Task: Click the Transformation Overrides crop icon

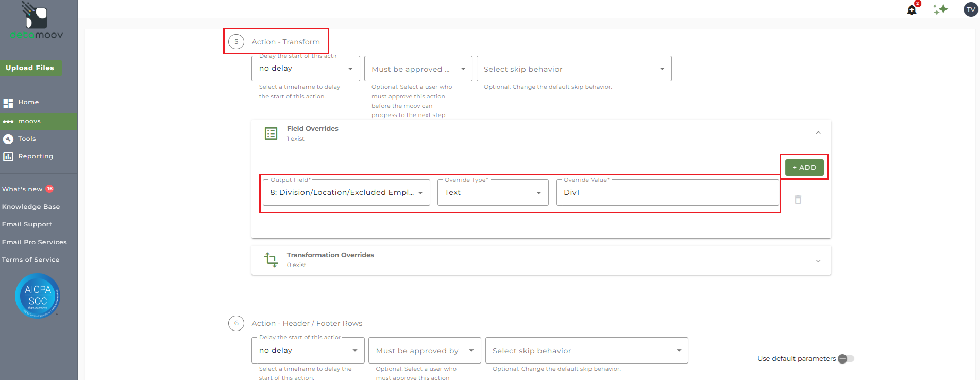Action: [271, 259]
